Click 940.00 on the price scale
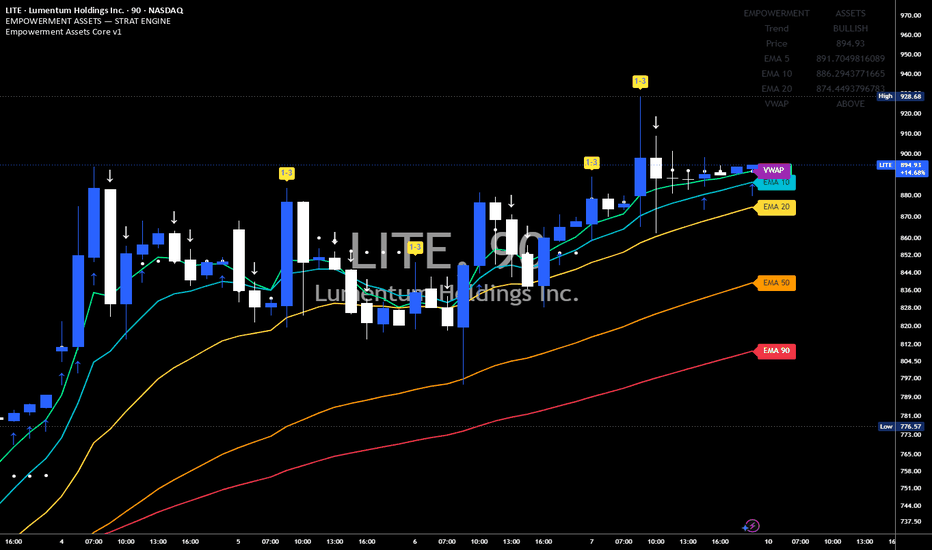932x550 pixels. 911,74
